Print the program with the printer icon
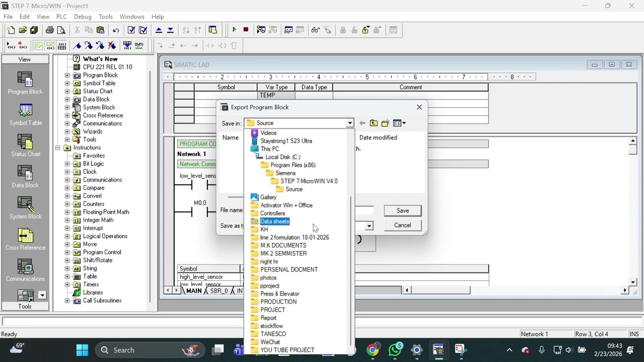 coord(50,30)
